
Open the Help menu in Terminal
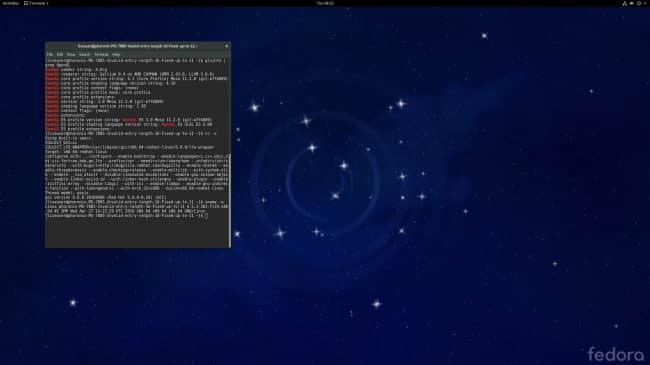(116, 54)
